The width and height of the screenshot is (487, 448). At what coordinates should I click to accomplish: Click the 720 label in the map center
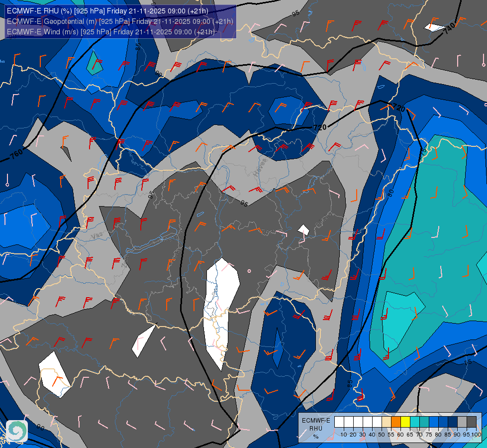(320, 127)
